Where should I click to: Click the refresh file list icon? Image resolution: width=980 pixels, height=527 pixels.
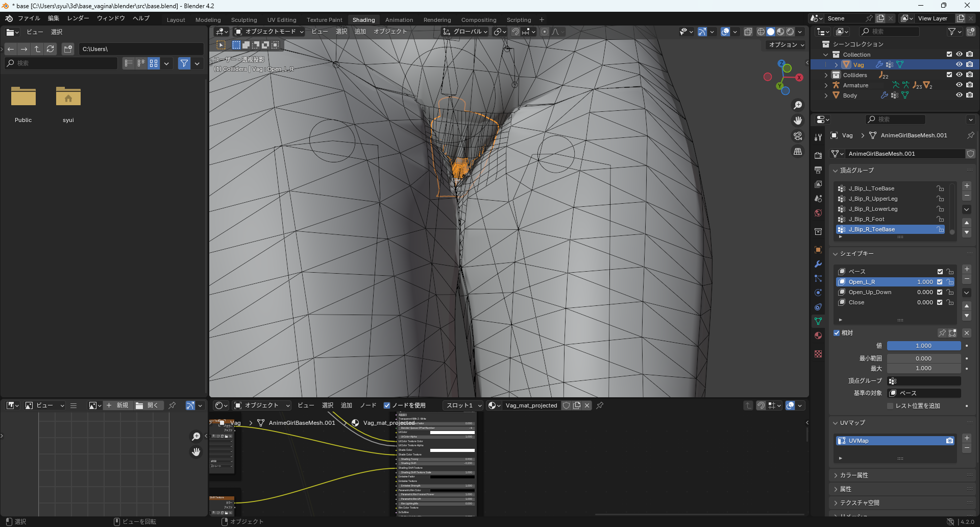coord(50,49)
